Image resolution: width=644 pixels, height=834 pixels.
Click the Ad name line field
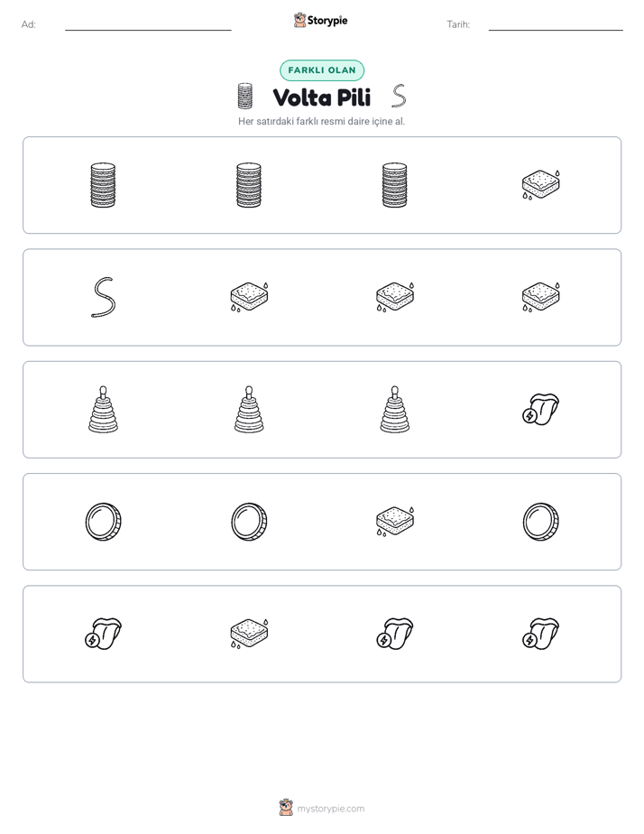pyautogui.click(x=148, y=25)
